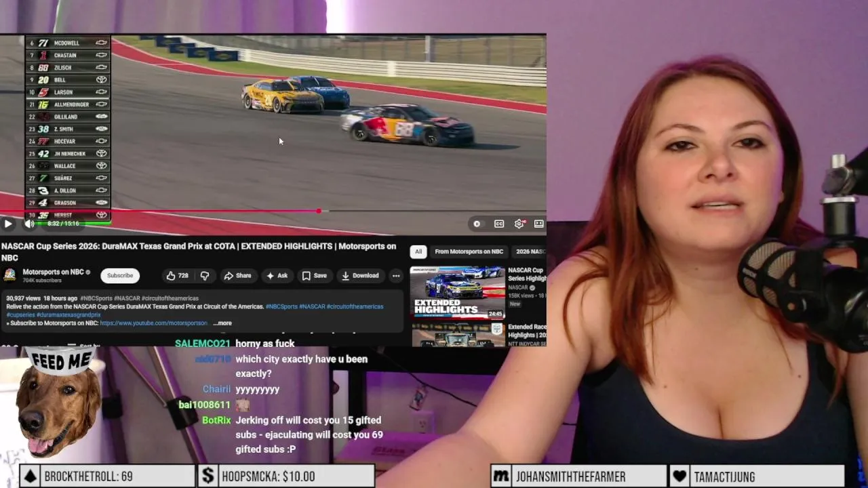The image size is (868, 488).
Task: Seek using the red progress bar scrubber
Action: [x=319, y=211]
